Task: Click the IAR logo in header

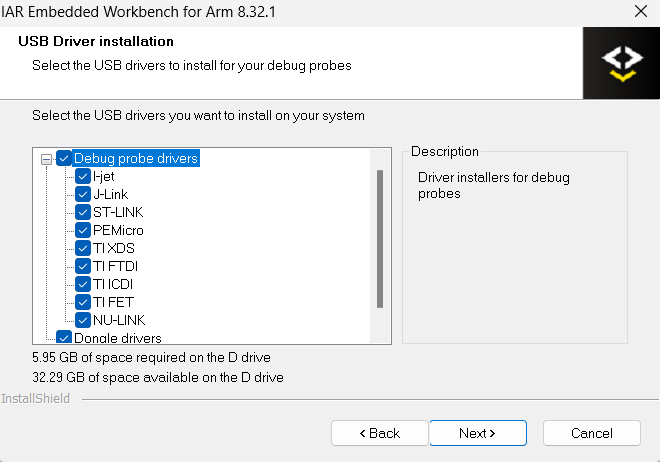Action: click(622, 63)
